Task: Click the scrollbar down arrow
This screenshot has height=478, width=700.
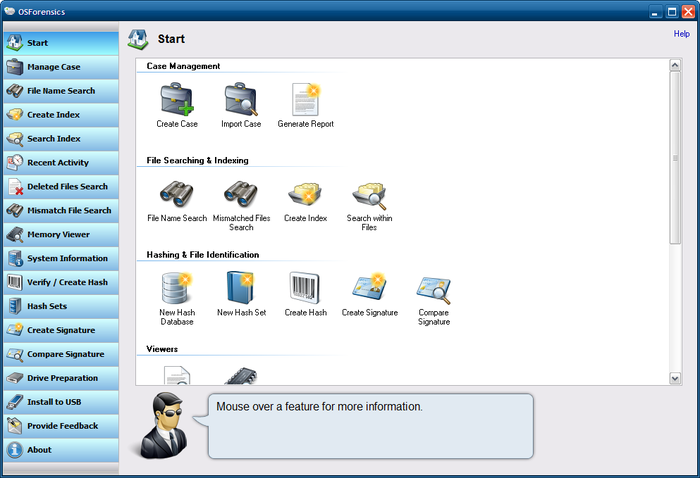Action: [675, 378]
